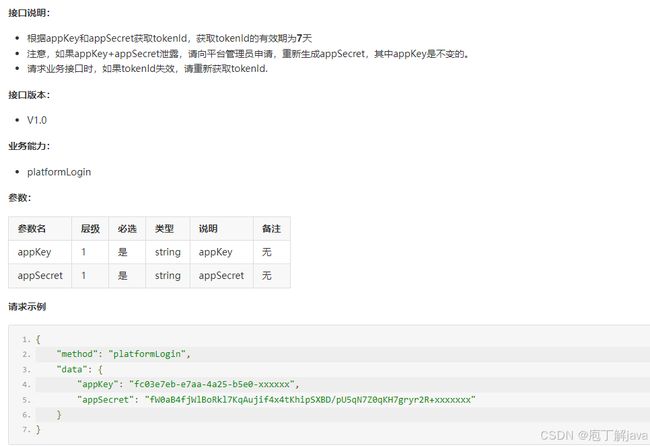Click string type in appSecret row
This screenshot has width=650, height=447.
[x=167, y=276]
